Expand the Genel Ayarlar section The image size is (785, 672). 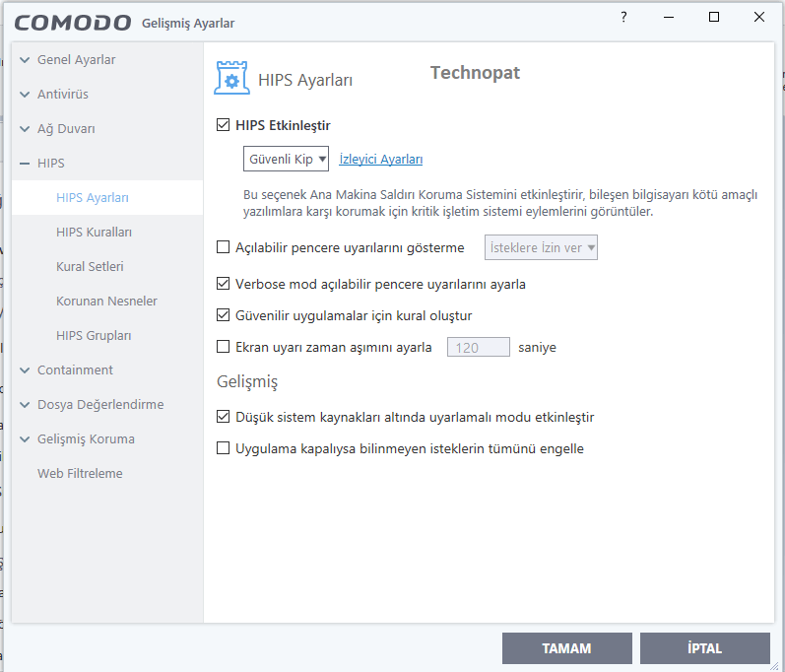click(x=25, y=60)
